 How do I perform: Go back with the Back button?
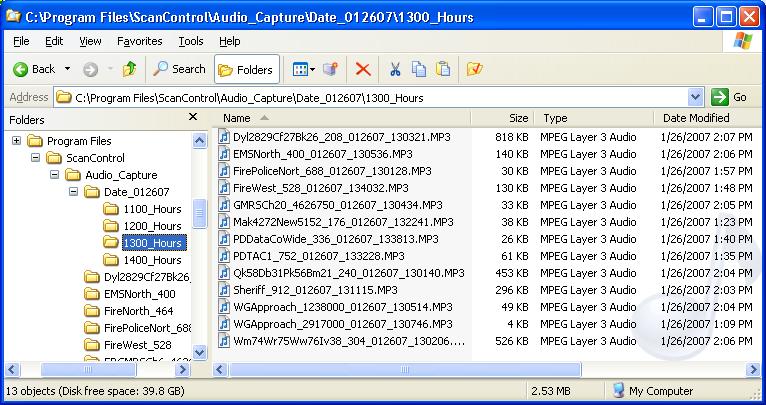tap(34, 69)
